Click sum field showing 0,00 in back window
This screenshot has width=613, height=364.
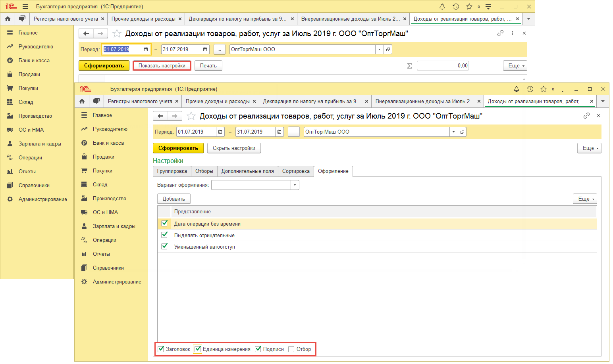pyautogui.click(x=443, y=66)
